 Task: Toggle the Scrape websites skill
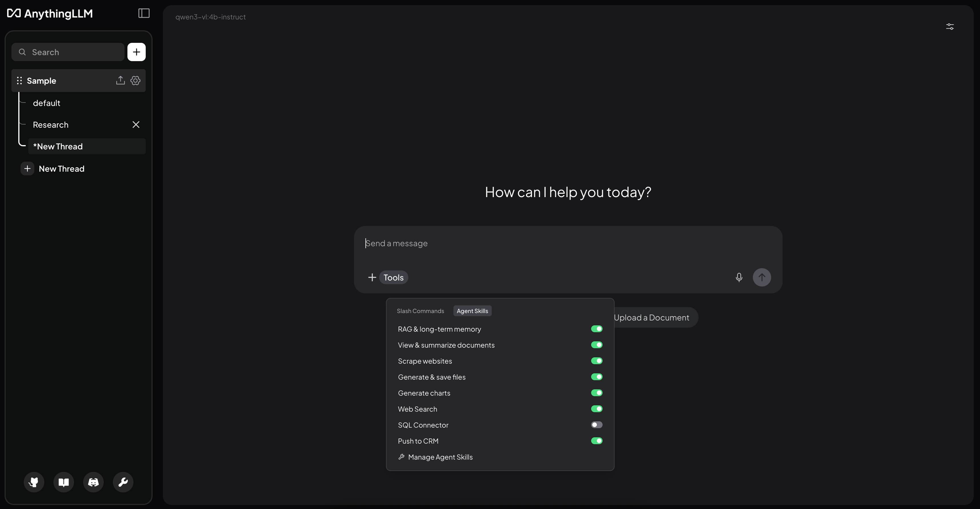(x=596, y=361)
